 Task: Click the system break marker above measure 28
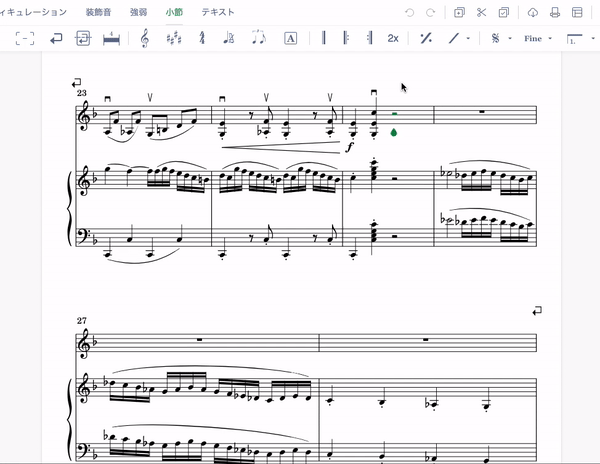[x=537, y=311]
